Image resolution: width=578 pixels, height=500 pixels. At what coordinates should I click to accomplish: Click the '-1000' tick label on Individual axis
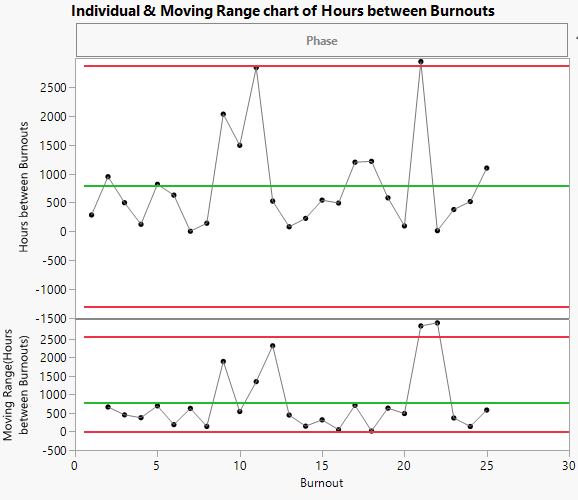(51, 289)
